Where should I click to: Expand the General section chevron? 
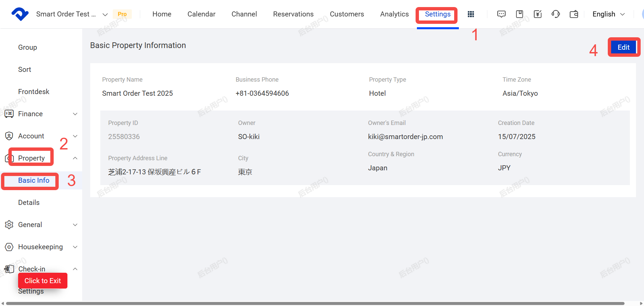click(x=75, y=225)
